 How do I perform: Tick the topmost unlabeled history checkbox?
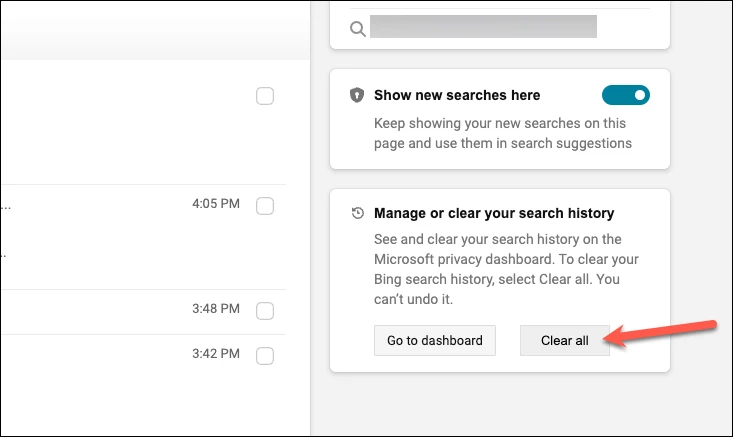pos(265,96)
